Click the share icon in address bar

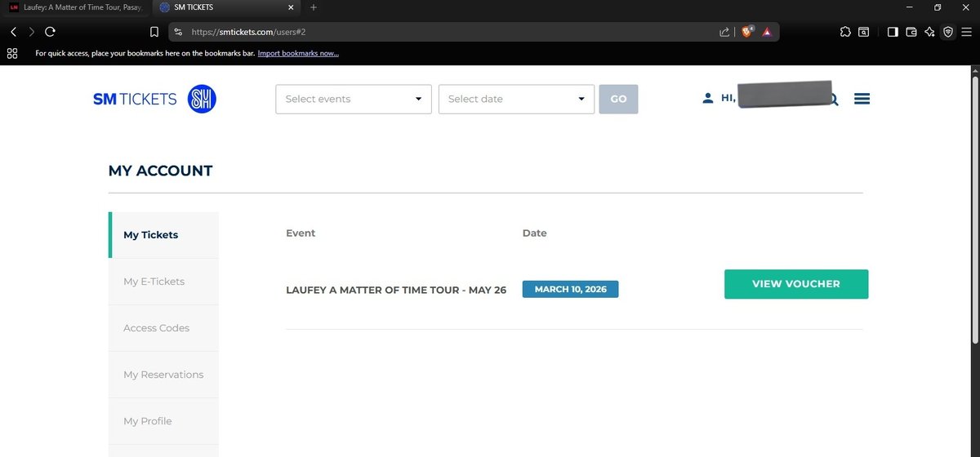click(x=724, y=32)
